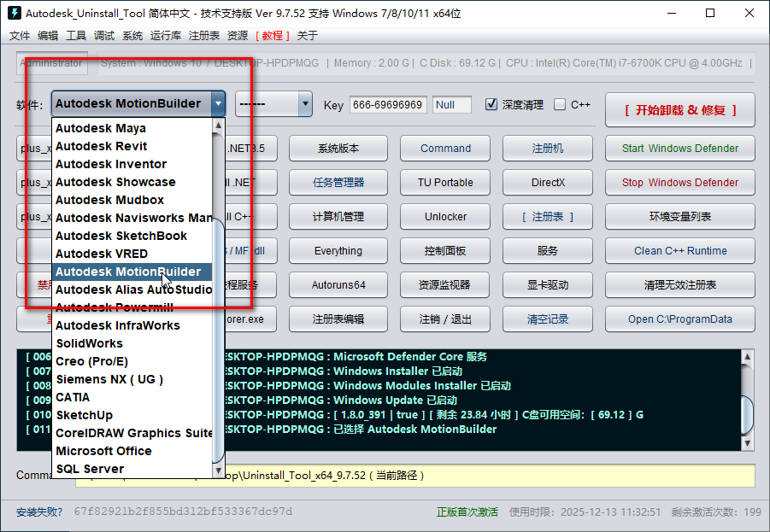This screenshot has height=532, width=770.
Task: Select Microsoft Office list entry
Action: pos(132,451)
